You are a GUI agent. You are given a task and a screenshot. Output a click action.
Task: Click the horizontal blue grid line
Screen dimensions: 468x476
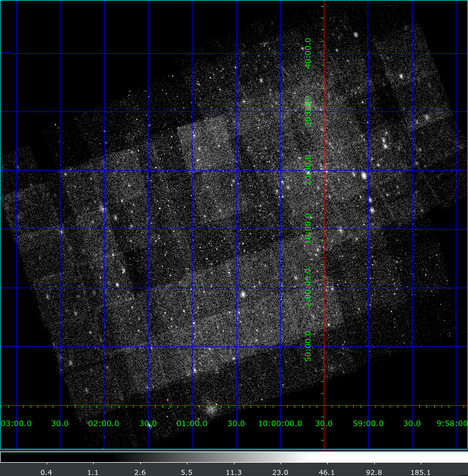(x=166, y=54)
